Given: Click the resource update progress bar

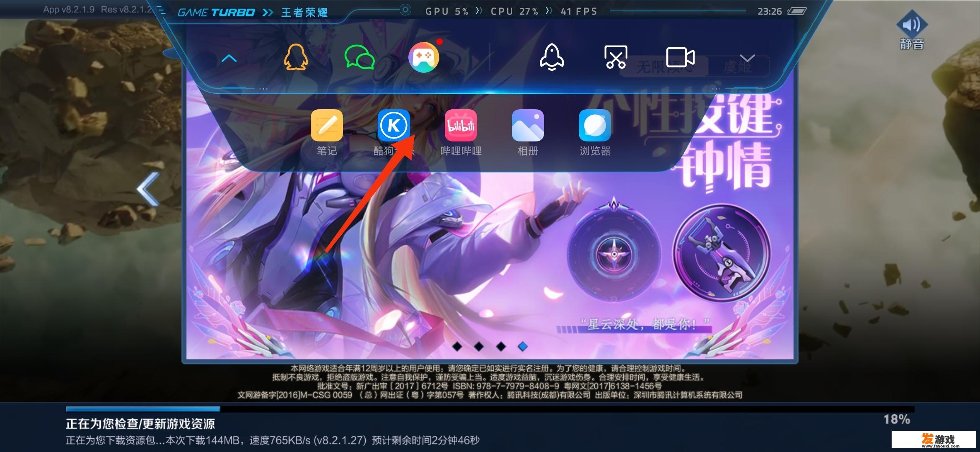Looking at the screenshot, I should (x=490, y=409).
